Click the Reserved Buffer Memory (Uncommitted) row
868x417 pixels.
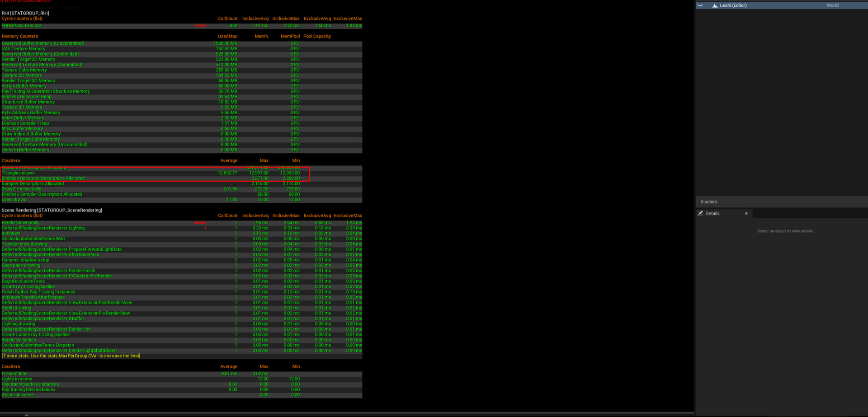point(42,43)
